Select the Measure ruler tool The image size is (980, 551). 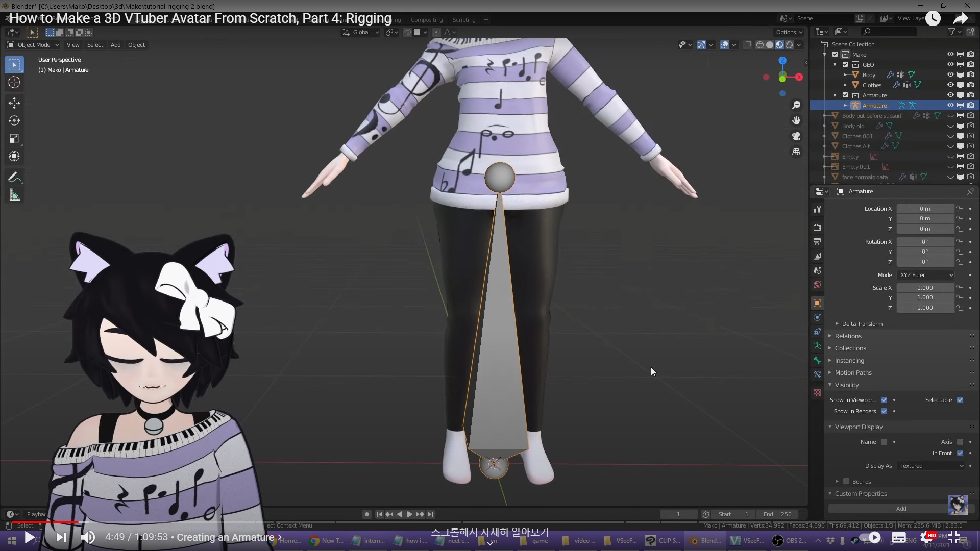[x=14, y=195]
